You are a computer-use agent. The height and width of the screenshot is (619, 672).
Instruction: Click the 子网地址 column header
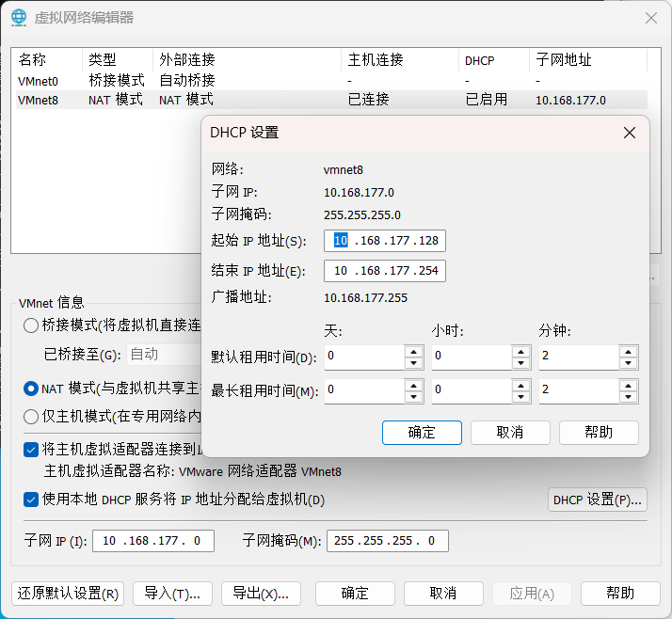coord(588,60)
